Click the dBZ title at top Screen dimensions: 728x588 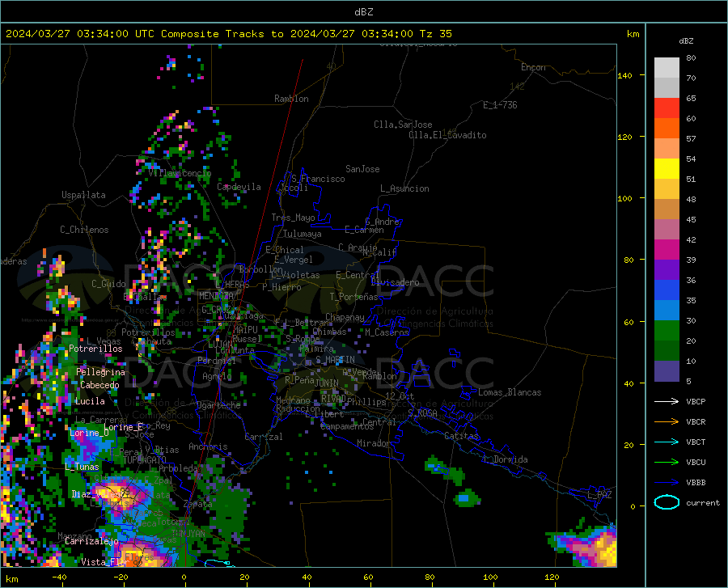click(x=363, y=12)
